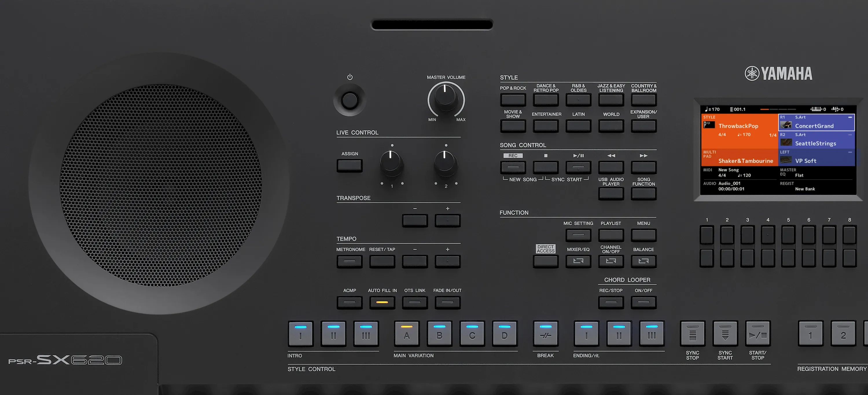This screenshot has width=868, height=395.
Task: Click Song Control REC button
Action: pyautogui.click(x=513, y=167)
